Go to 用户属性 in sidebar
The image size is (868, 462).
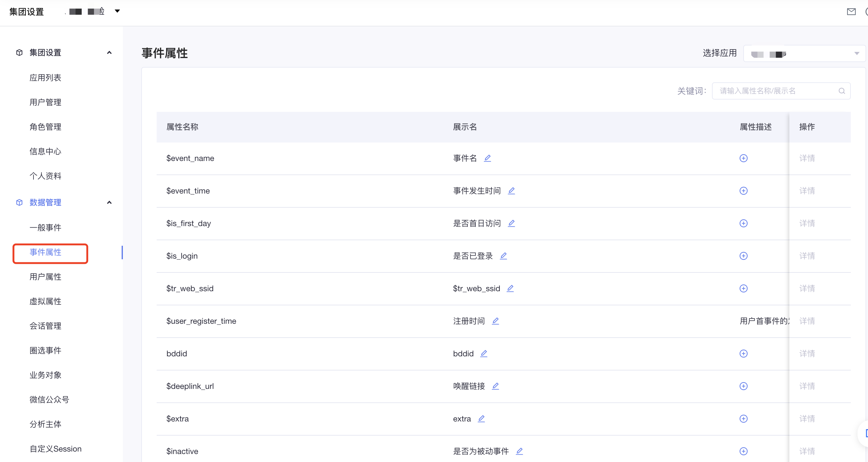pyautogui.click(x=45, y=277)
